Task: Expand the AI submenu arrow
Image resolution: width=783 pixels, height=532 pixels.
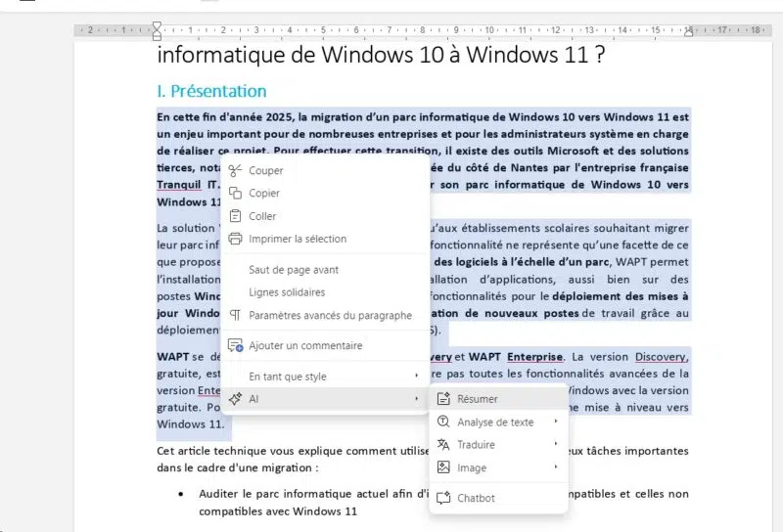Action: (x=417, y=399)
